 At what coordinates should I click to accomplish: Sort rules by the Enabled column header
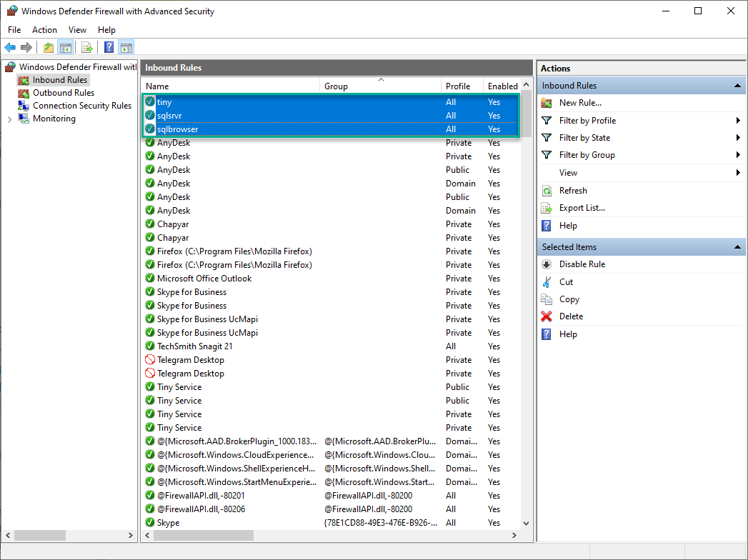click(502, 86)
